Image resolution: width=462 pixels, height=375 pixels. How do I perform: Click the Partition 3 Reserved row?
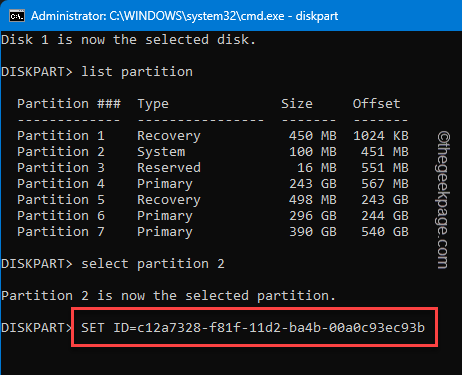coord(213,168)
